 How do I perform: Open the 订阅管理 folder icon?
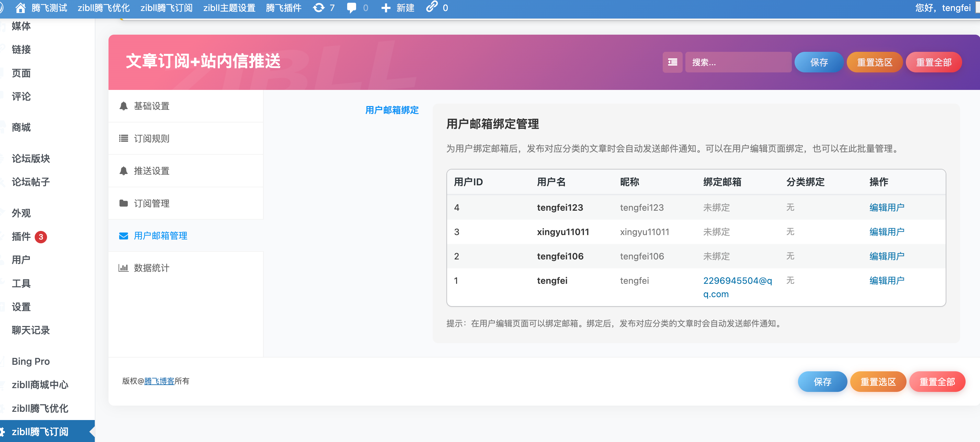(x=123, y=203)
